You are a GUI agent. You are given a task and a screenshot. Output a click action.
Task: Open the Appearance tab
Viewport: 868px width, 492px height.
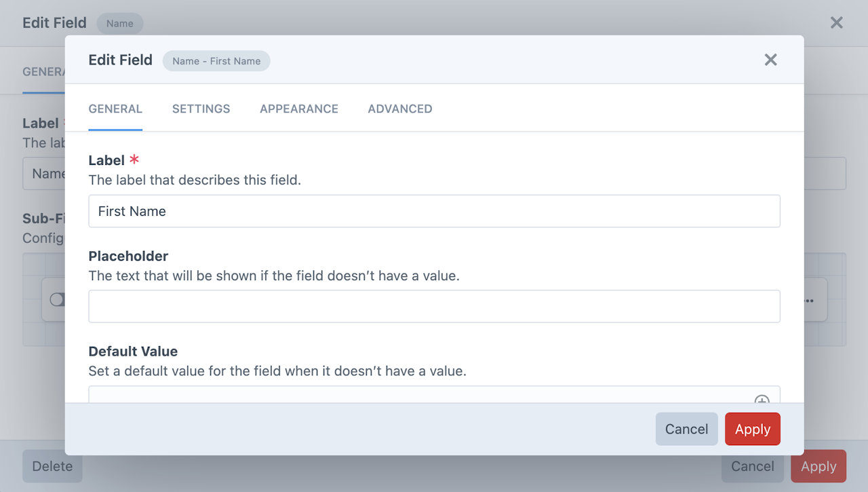pos(298,109)
